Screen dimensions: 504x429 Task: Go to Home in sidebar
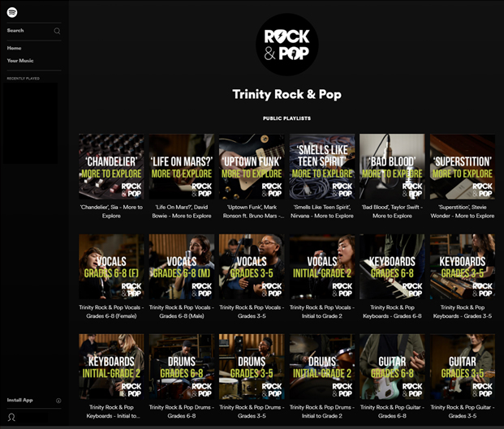tap(14, 48)
